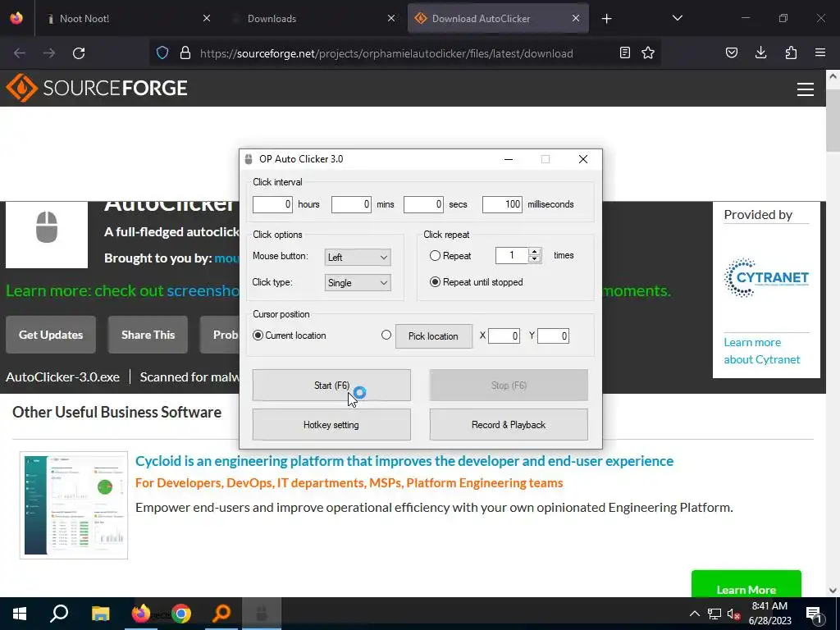Open the Mouse button dropdown

click(x=358, y=257)
